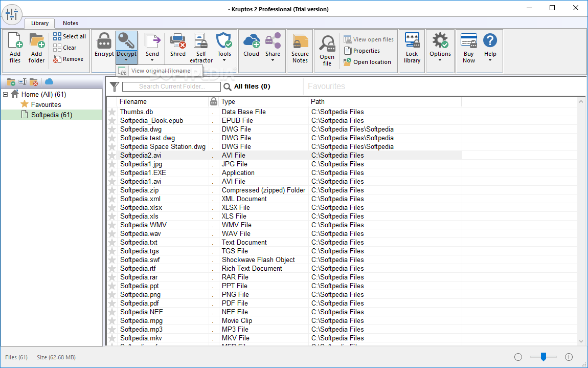The width and height of the screenshot is (588, 368).
Task: Sort by the Type column header
Action: pos(263,102)
